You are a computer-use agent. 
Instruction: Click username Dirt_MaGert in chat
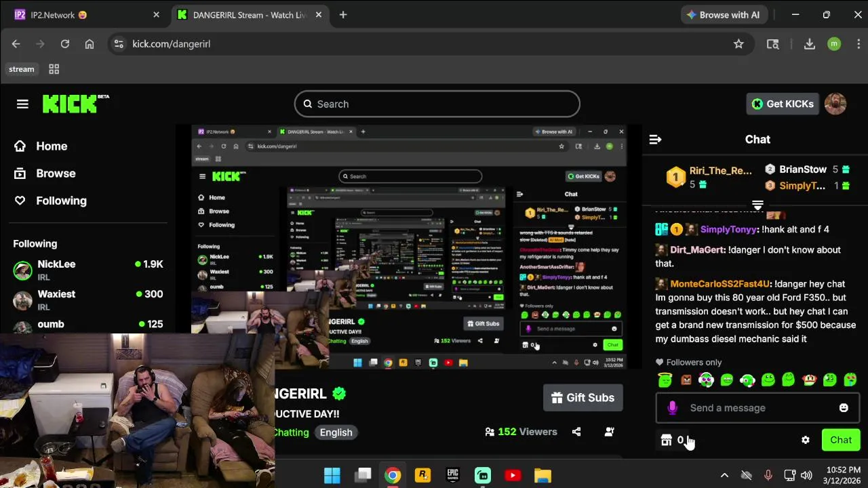pos(698,250)
